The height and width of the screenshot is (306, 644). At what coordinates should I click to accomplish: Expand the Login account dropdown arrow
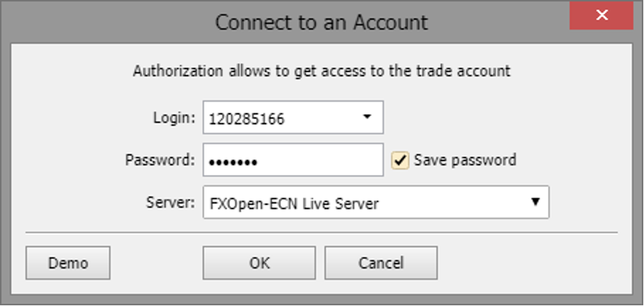[x=368, y=118]
